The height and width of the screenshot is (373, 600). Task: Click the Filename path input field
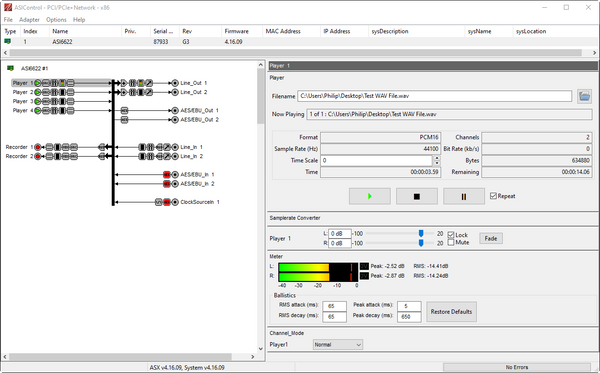click(x=435, y=96)
